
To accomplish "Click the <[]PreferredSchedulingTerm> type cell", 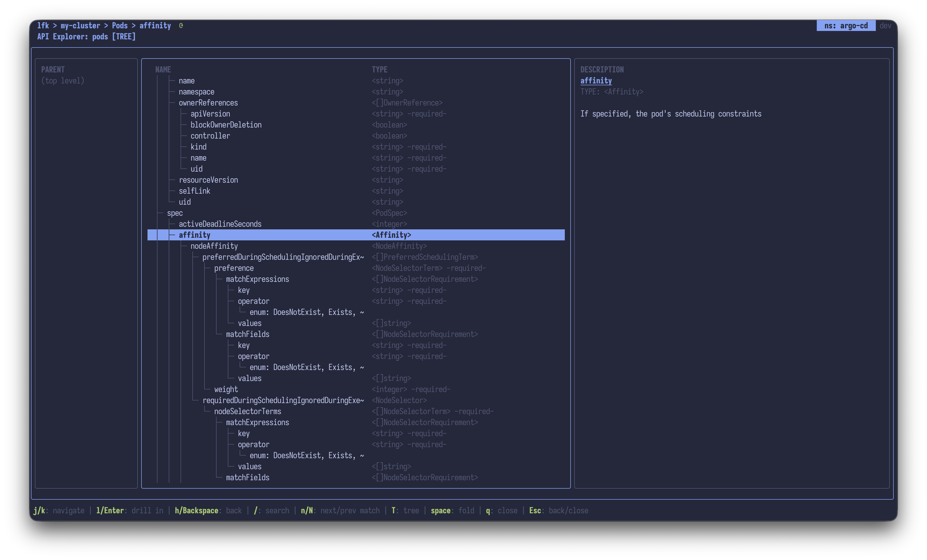I will coord(425,257).
